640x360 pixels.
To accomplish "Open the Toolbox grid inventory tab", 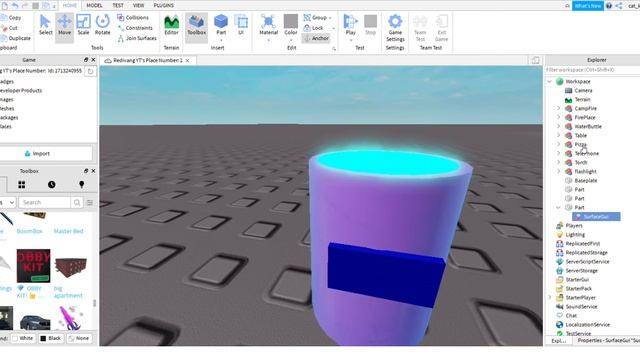I will pos(22,184).
